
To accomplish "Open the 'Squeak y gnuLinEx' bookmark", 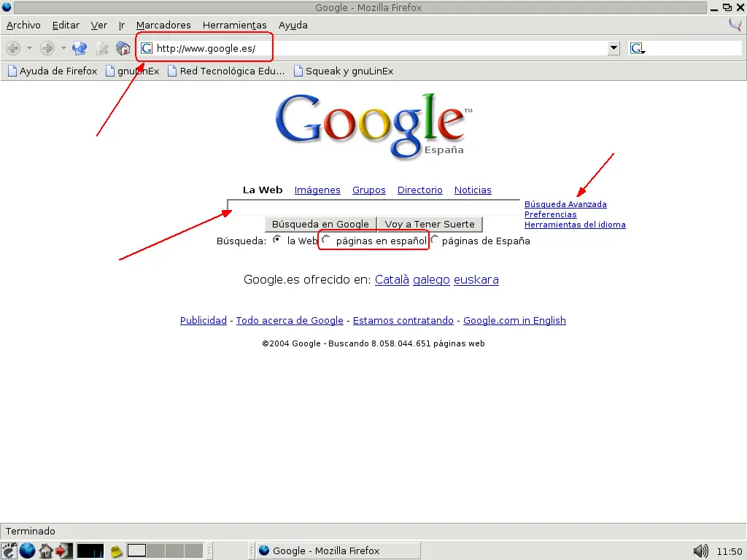I will pos(344,71).
